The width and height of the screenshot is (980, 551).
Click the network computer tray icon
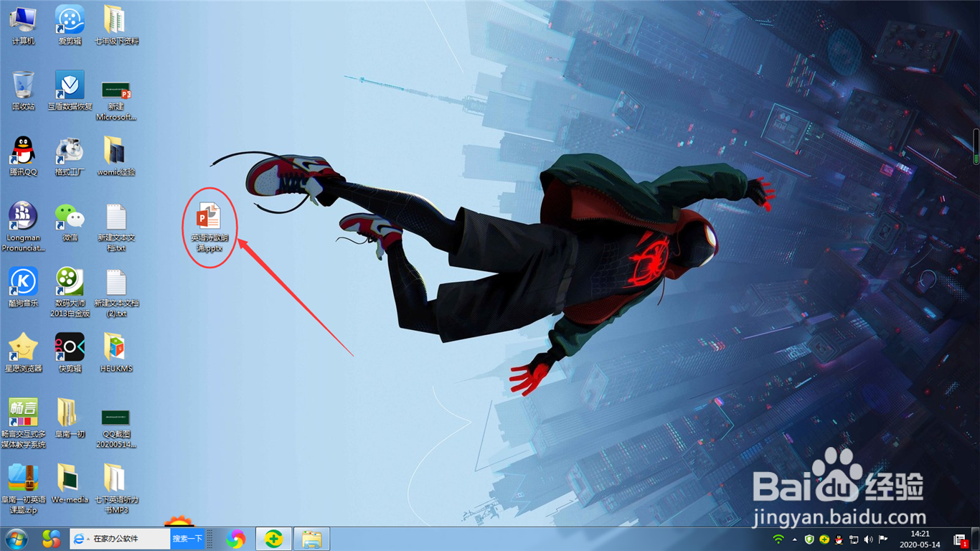854,540
